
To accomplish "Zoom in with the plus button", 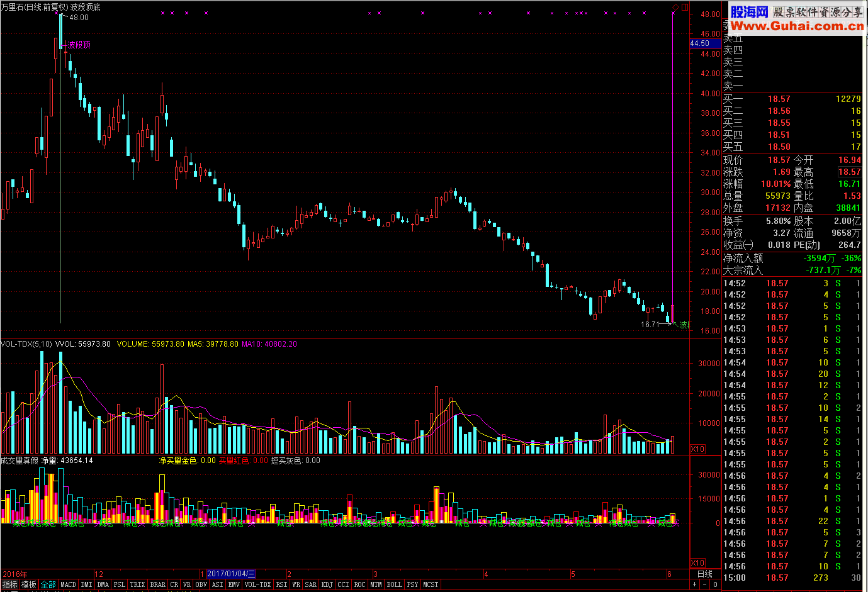I will point(695,584).
